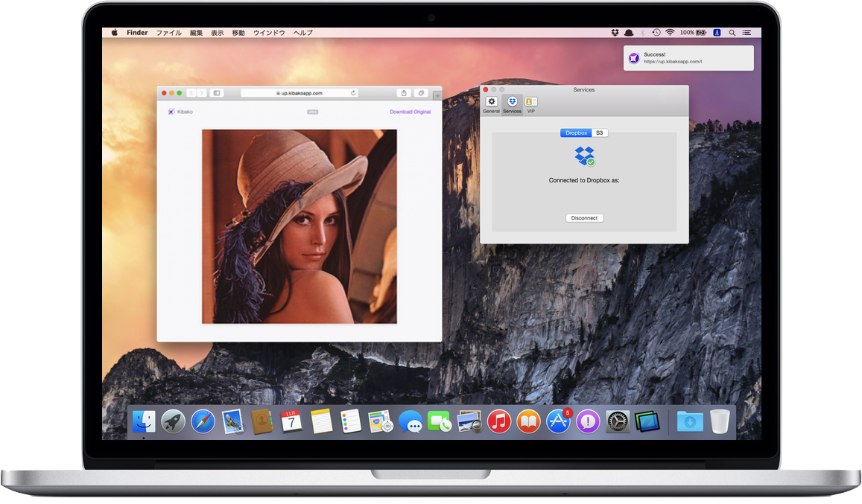Open the ヘルプ menu

tap(303, 33)
